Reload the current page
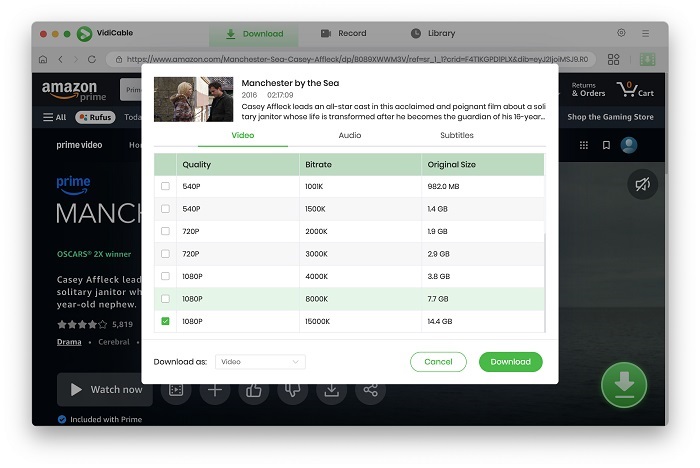 92,59
